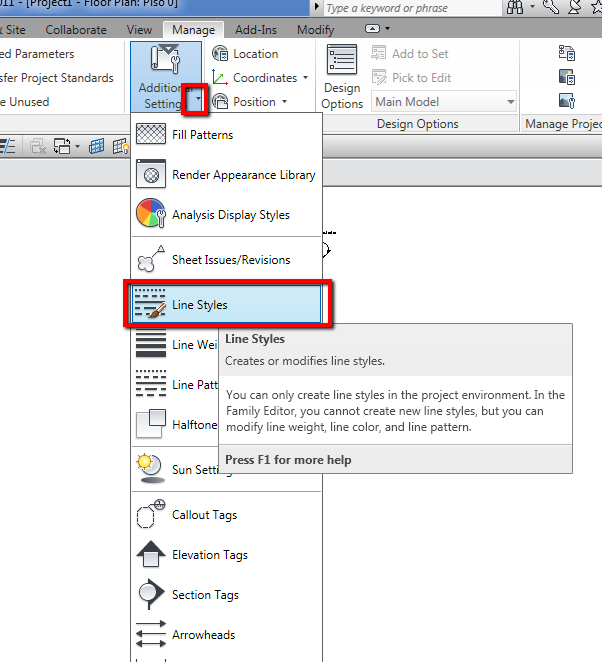Switch to the Modify ribbon tab
602x662 pixels.
[x=315, y=30]
